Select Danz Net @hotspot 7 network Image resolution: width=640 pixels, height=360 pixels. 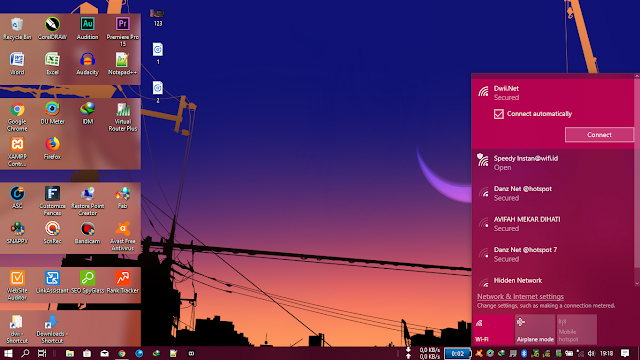click(553, 254)
